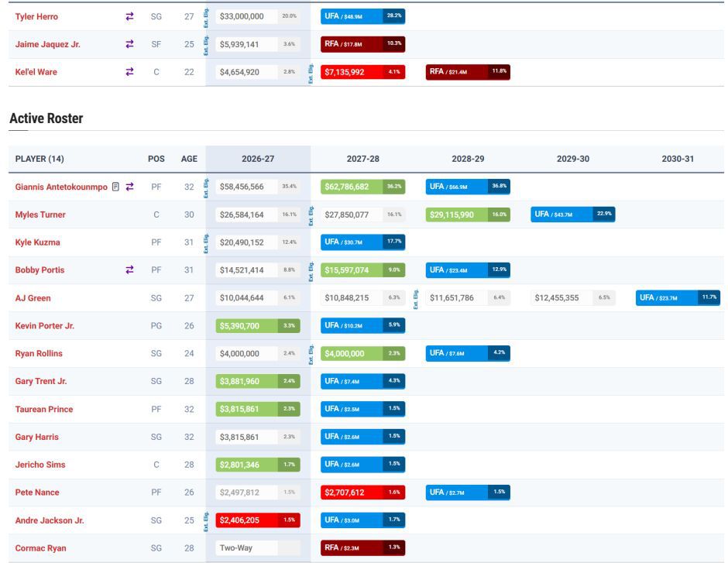Open Ryan Rollins player page
728x563 pixels.
tap(39, 354)
